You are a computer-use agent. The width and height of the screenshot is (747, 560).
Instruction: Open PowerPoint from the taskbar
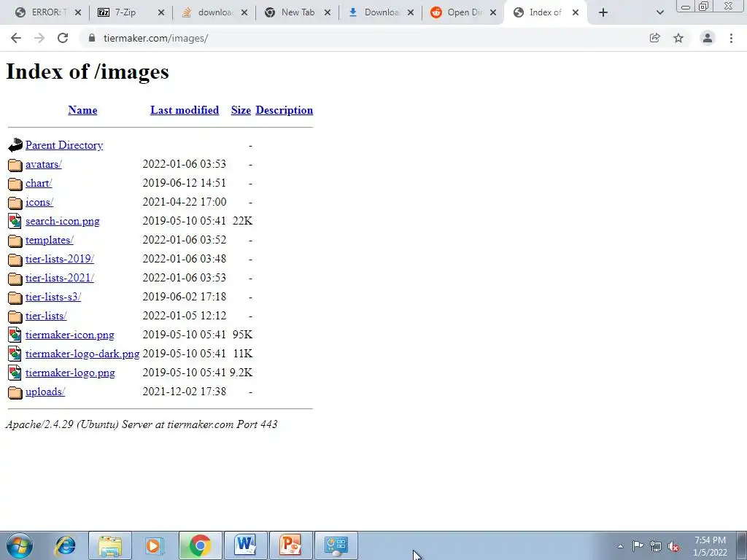291,545
